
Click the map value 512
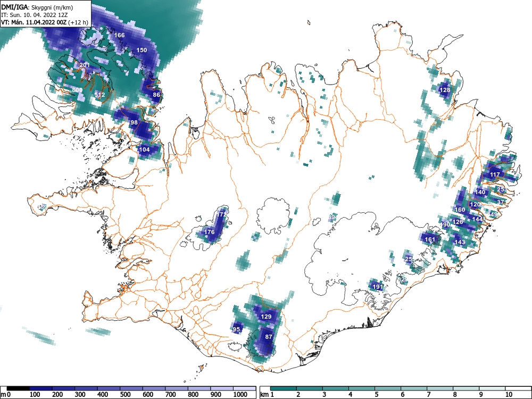click(x=99, y=95)
